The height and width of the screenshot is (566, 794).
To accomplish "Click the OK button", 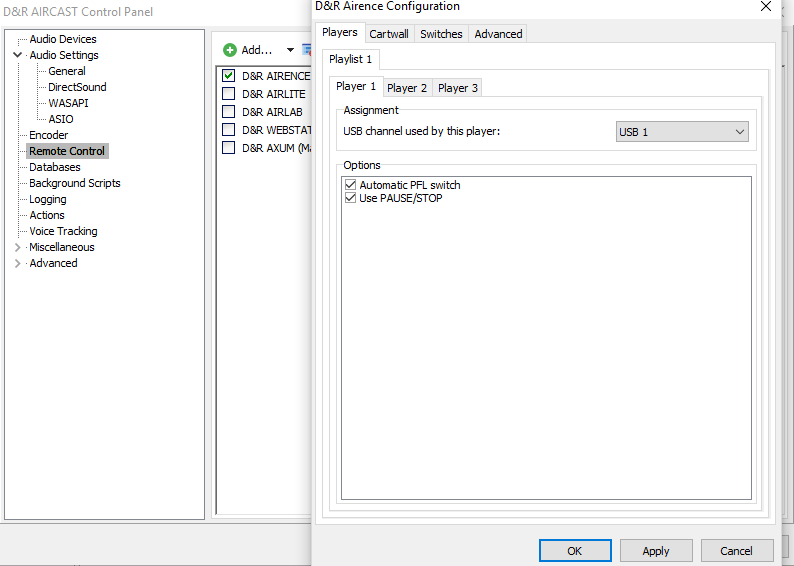I will coord(574,551).
